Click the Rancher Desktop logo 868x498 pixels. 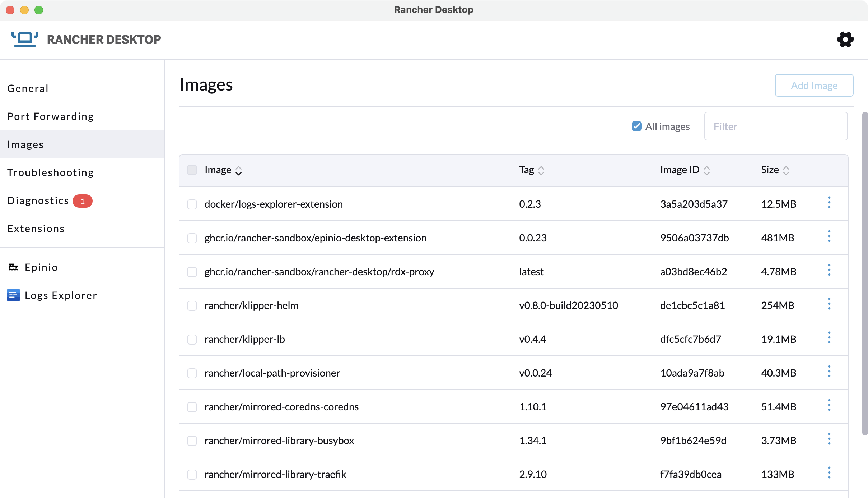[24, 39]
